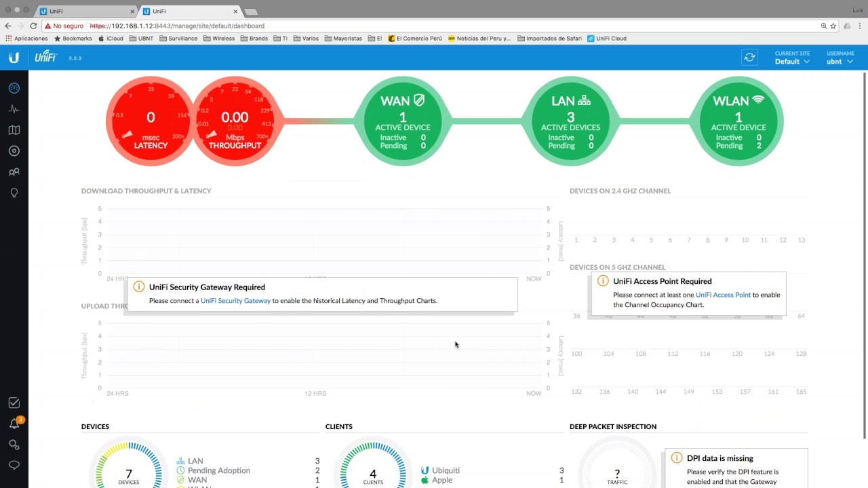
Task: Click the Apple row in Clients
Action: [492, 480]
